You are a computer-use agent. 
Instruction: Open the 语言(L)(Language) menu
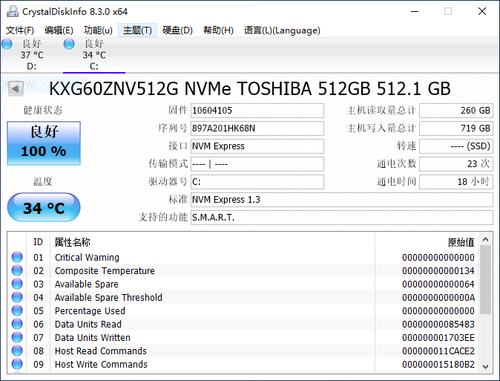point(282,31)
